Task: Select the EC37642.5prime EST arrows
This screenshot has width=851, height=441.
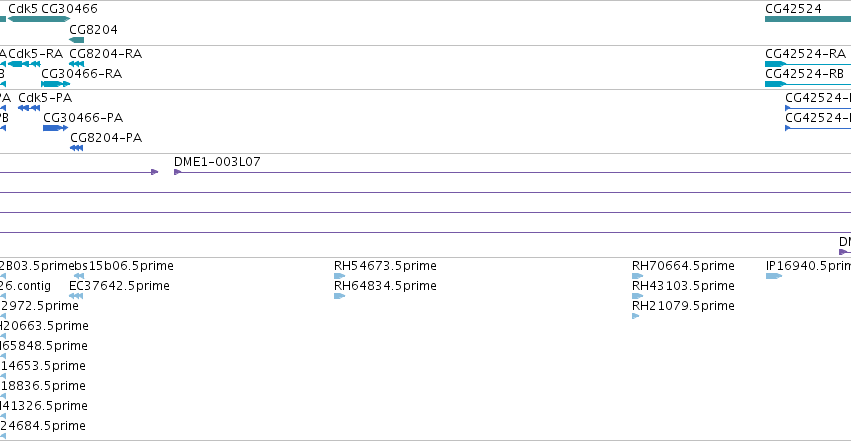Action: tap(76, 296)
